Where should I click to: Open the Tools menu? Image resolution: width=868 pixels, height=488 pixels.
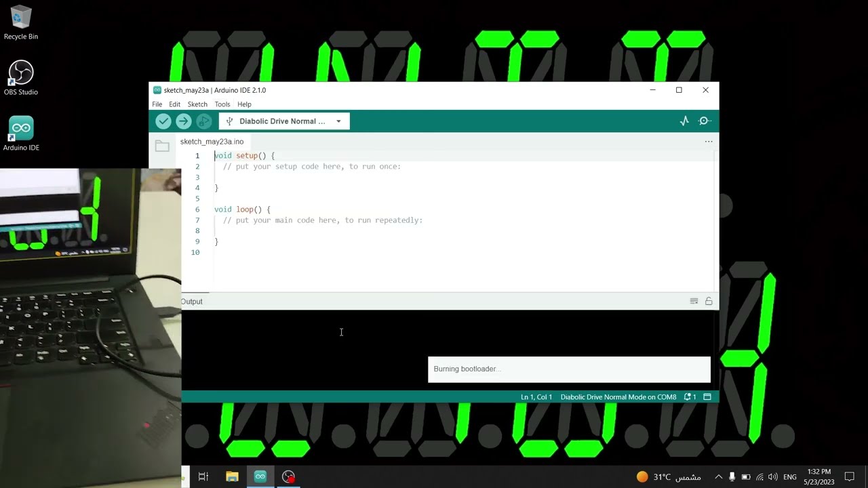pos(222,104)
